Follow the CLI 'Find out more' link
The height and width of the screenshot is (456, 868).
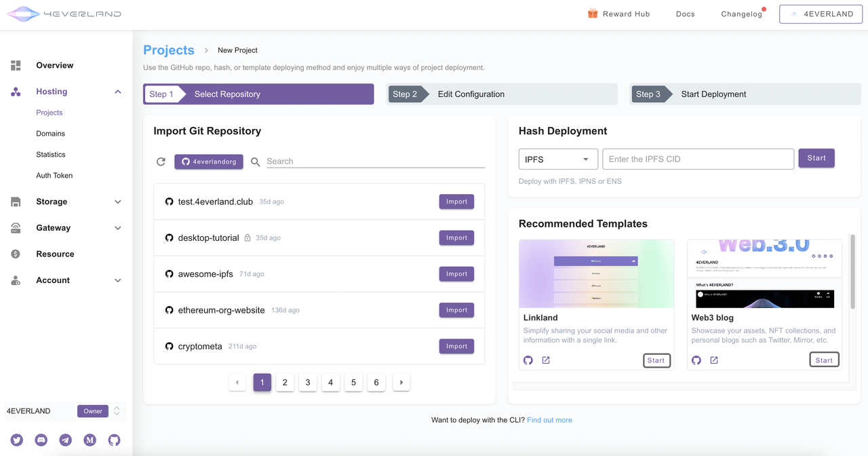(549, 420)
